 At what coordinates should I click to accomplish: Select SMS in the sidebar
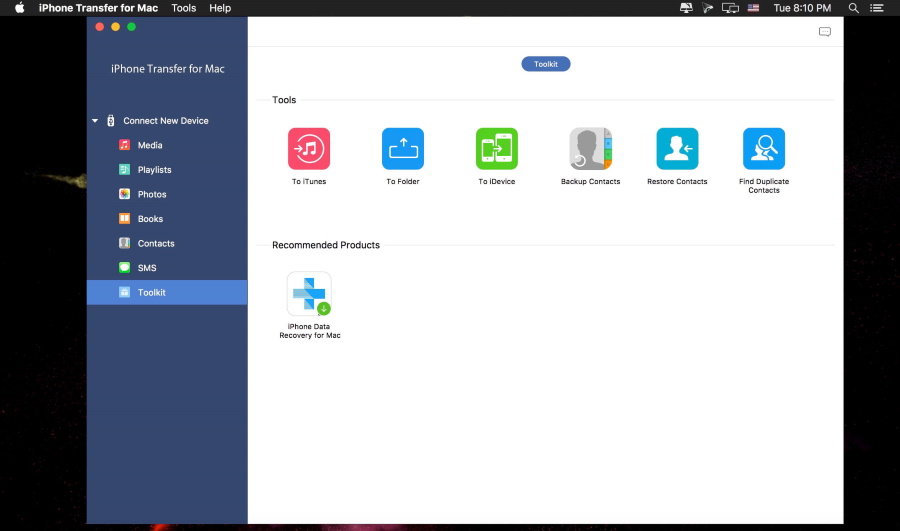(167, 268)
